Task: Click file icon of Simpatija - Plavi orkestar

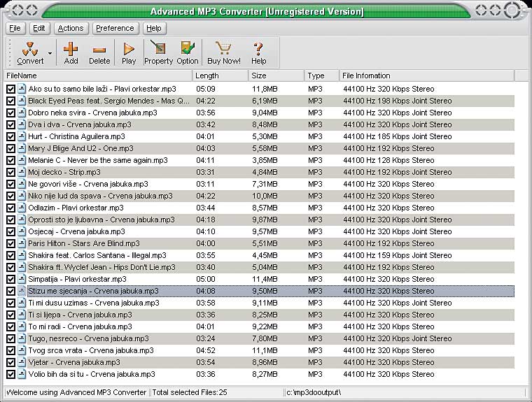Action: click(22, 279)
